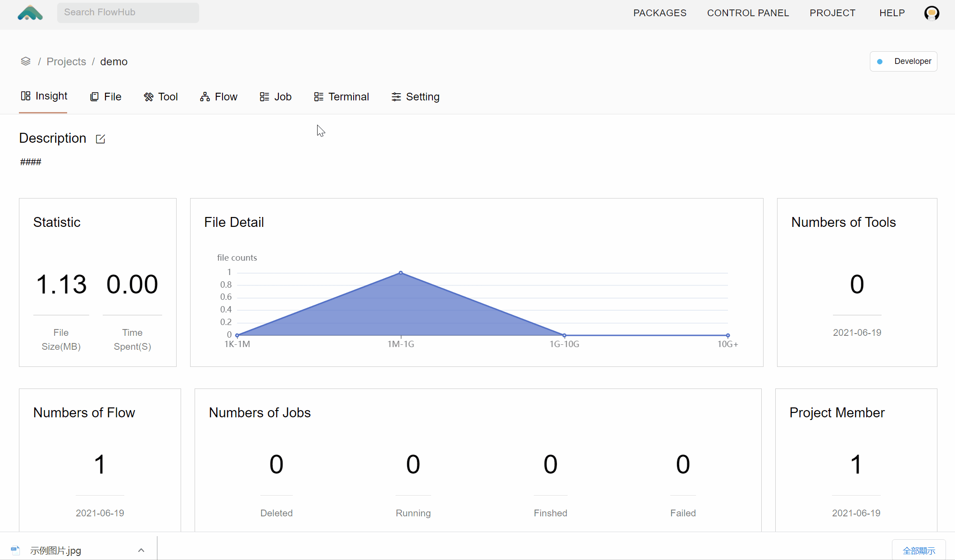Switch to the Tool tab
Viewport: 955px width, 560px height.
click(161, 97)
